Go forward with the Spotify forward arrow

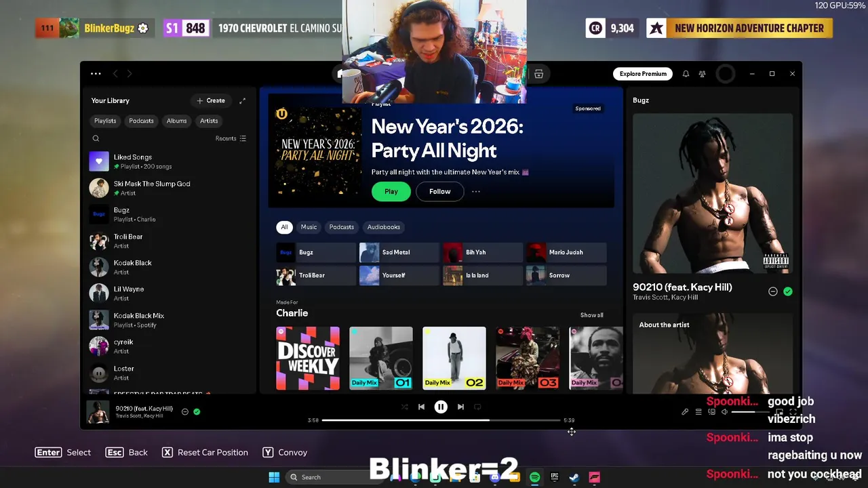tap(129, 74)
